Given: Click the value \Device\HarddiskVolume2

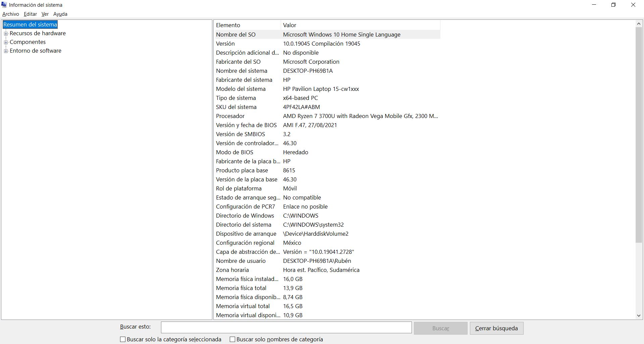Looking at the screenshot, I should 316,234.
